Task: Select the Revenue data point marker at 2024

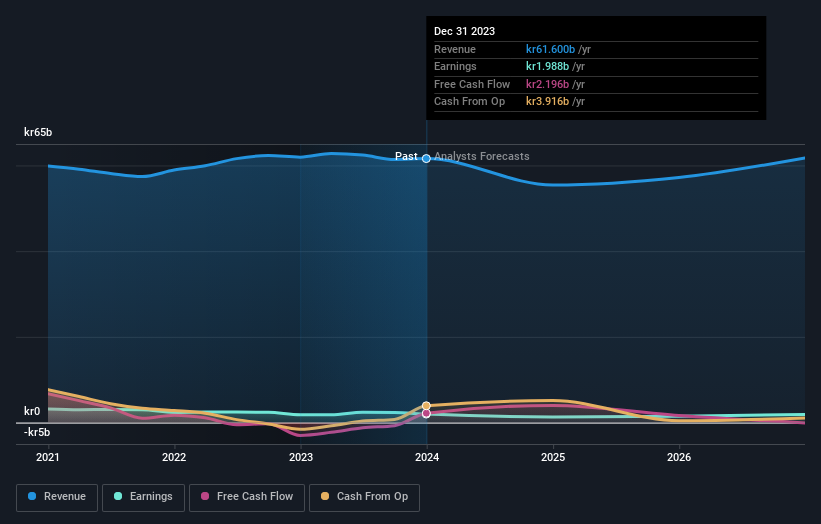Action: 426,159
